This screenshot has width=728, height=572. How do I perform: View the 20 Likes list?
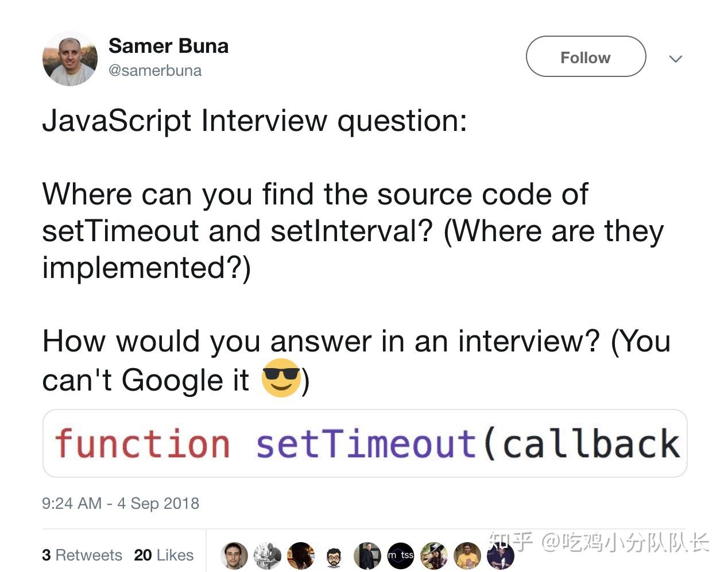(x=164, y=555)
